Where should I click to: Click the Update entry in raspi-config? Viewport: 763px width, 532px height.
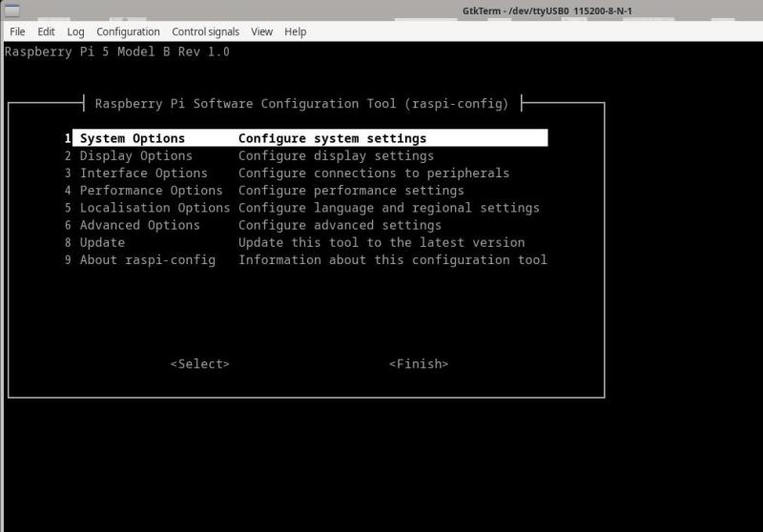click(102, 242)
